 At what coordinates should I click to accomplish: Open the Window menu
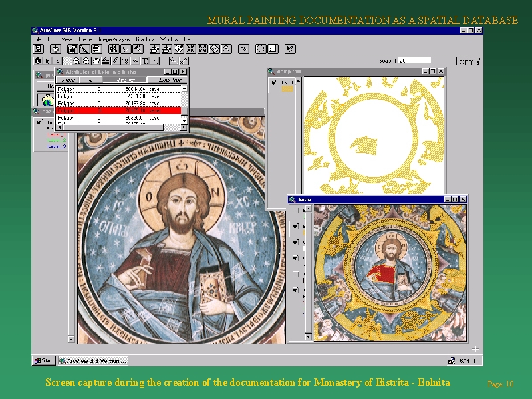169,39
